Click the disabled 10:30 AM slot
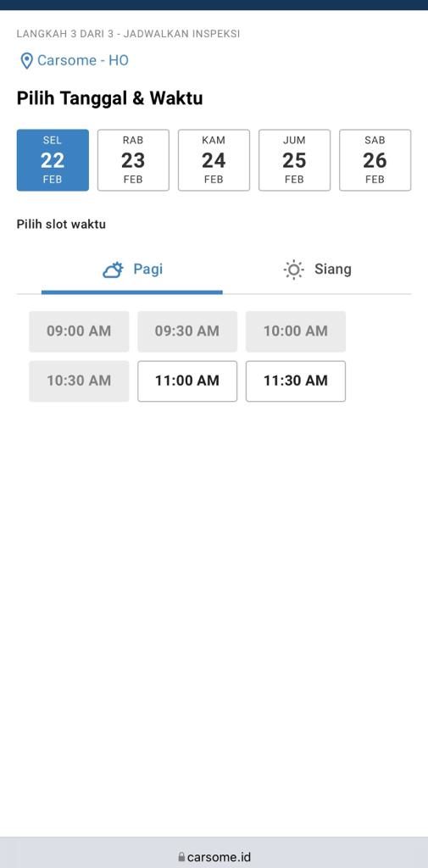 click(x=79, y=381)
